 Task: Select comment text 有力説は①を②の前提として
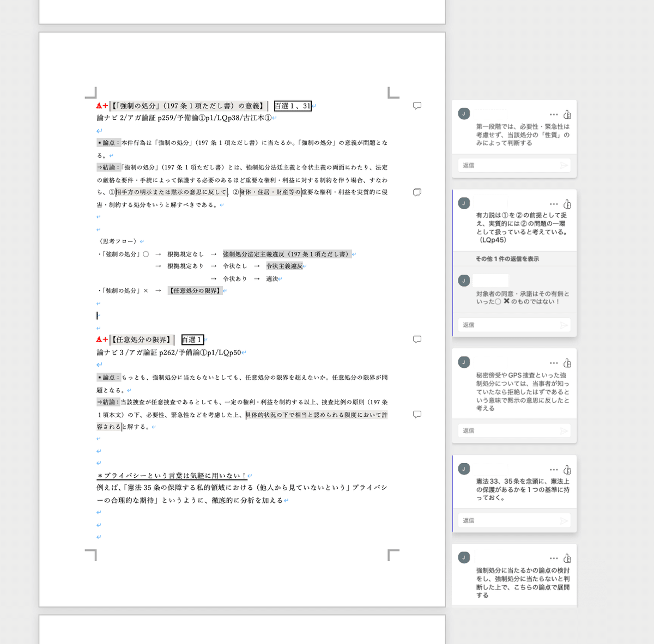pyautogui.click(x=522, y=228)
